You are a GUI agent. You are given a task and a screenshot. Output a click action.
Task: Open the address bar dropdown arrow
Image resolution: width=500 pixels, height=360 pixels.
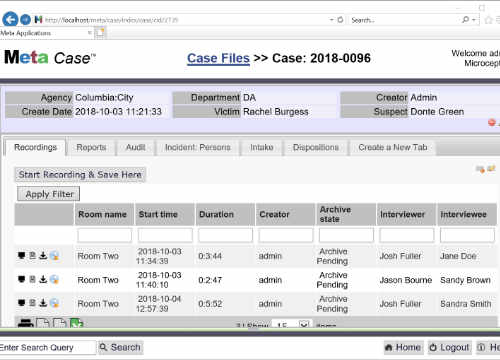332,20
